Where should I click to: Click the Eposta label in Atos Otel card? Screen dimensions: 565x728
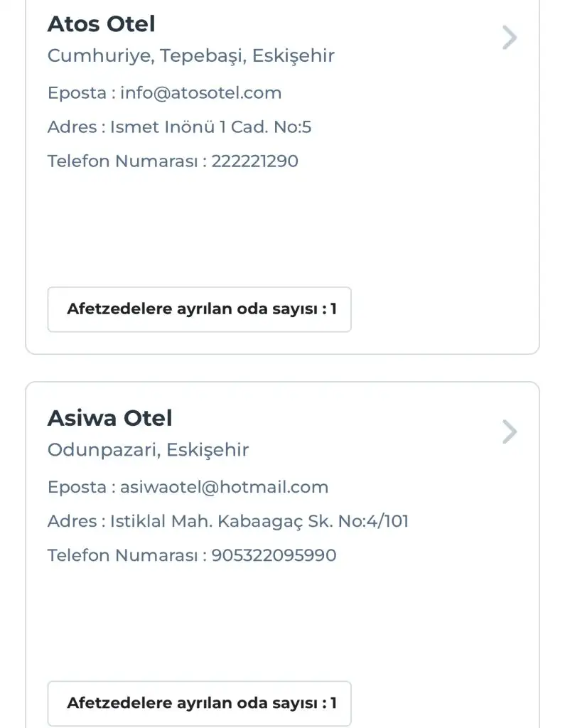pos(77,93)
